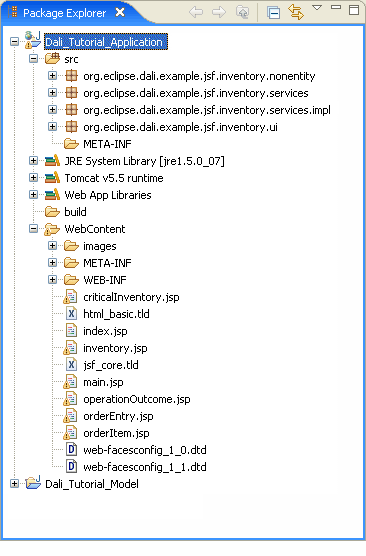Click the orderItem.jsp file icon
This screenshot has width=366, height=556.
click(70, 433)
